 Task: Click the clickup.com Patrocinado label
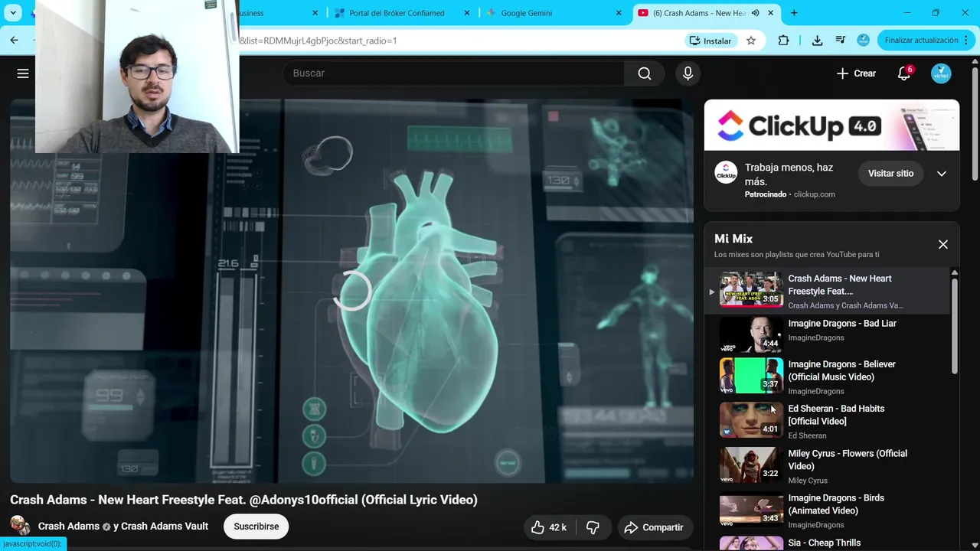coord(790,194)
